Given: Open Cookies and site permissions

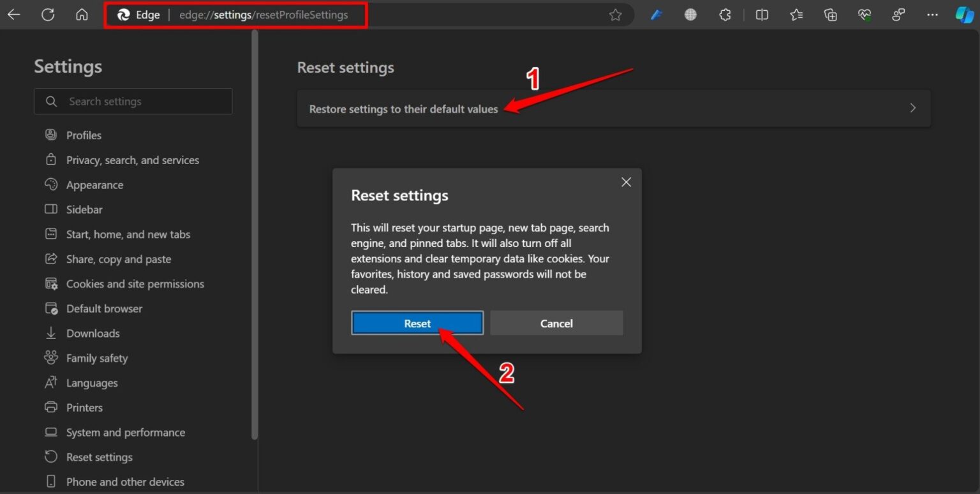Looking at the screenshot, I should pyautogui.click(x=135, y=283).
